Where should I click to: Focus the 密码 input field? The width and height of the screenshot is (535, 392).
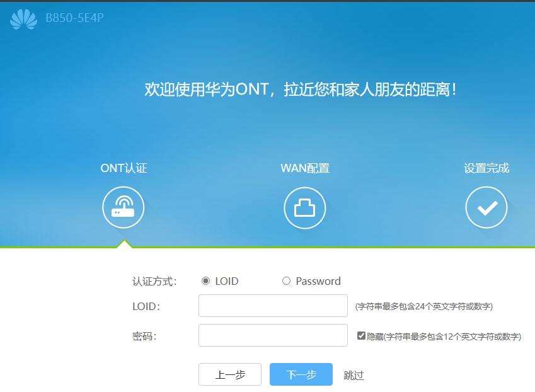pyautogui.click(x=273, y=335)
